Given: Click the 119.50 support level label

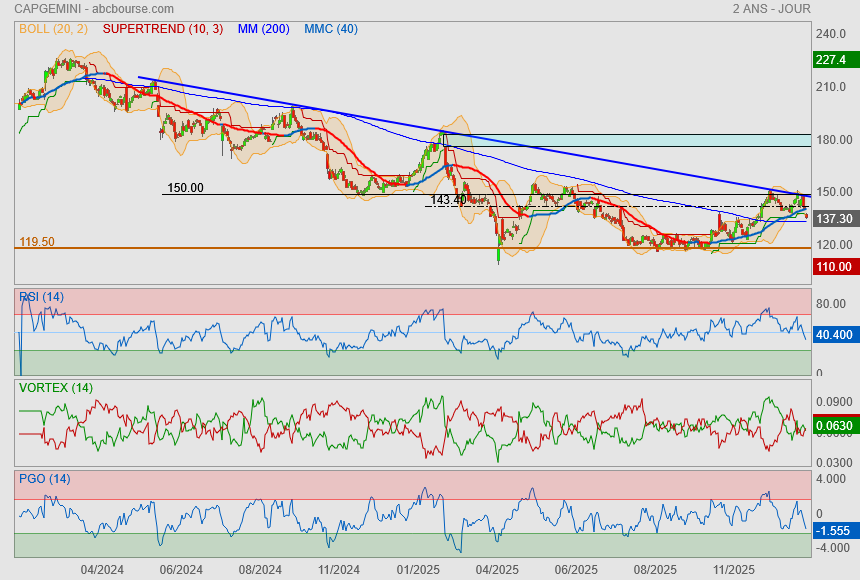Looking at the screenshot, I should click(x=36, y=242).
